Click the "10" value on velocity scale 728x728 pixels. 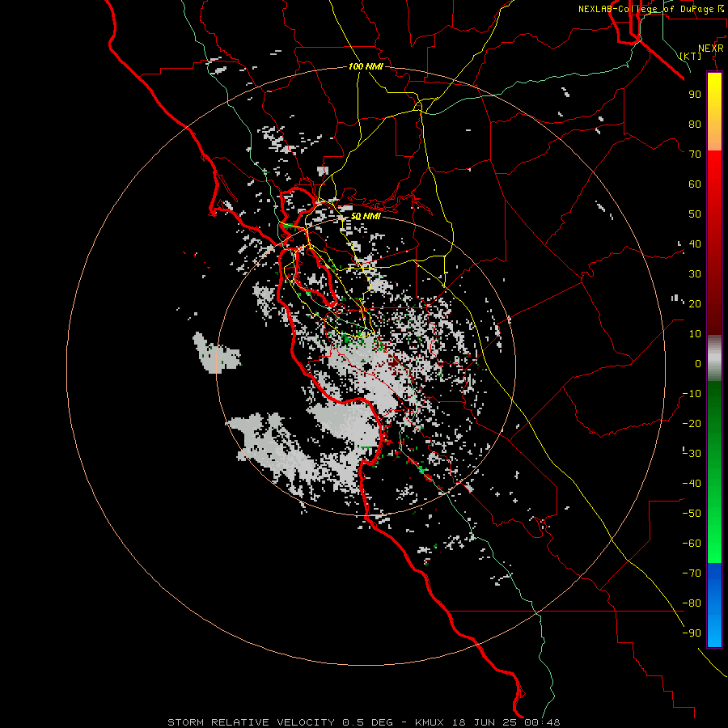(x=695, y=334)
